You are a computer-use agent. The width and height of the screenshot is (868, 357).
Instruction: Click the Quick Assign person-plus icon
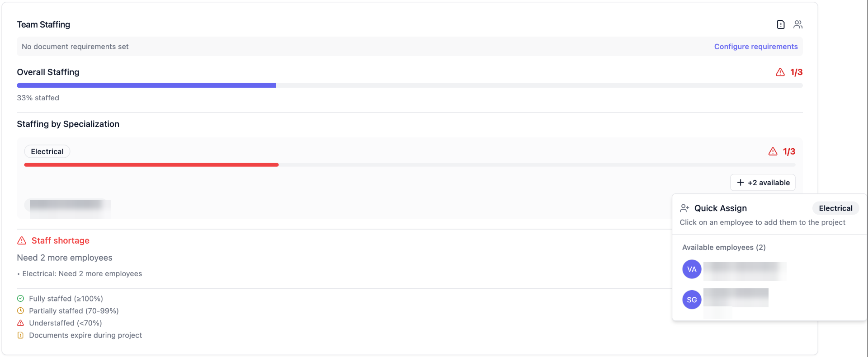tap(684, 208)
